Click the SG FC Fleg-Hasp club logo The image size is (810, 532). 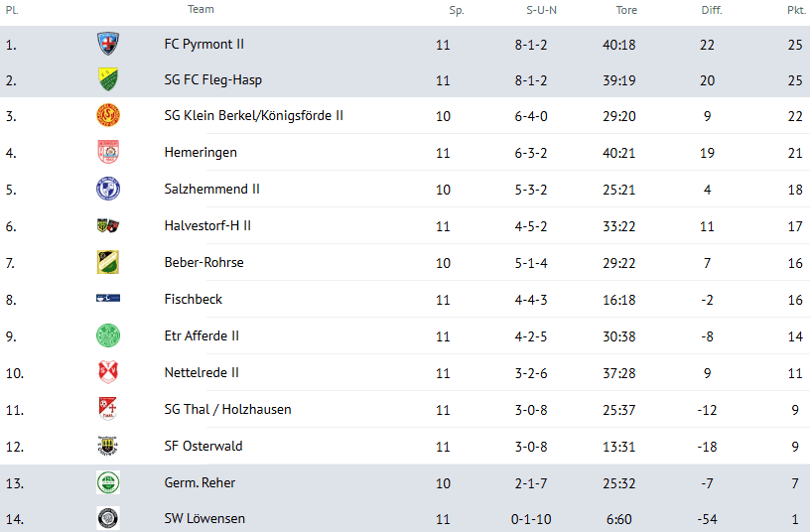point(108,79)
